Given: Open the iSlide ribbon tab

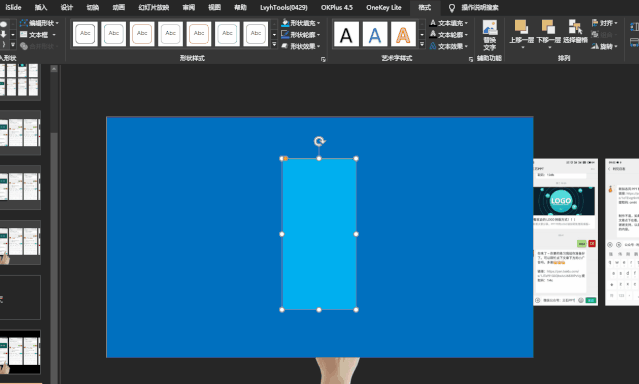Looking at the screenshot, I should coord(13,7).
